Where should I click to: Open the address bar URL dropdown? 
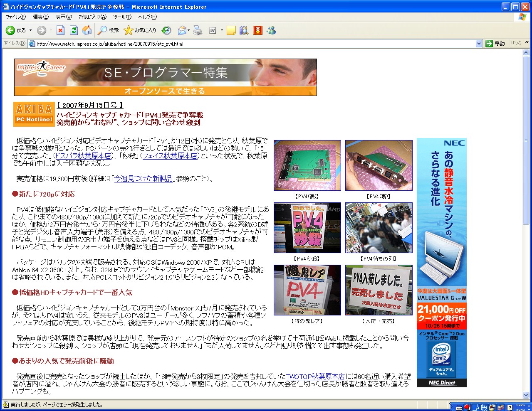click(479, 44)
